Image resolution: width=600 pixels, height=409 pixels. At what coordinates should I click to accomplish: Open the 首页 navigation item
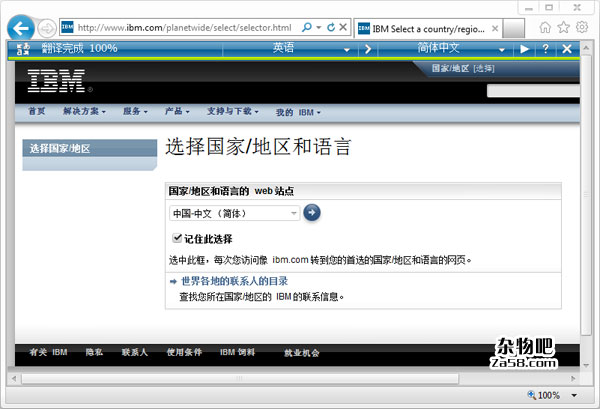click(x=37, y=111)
